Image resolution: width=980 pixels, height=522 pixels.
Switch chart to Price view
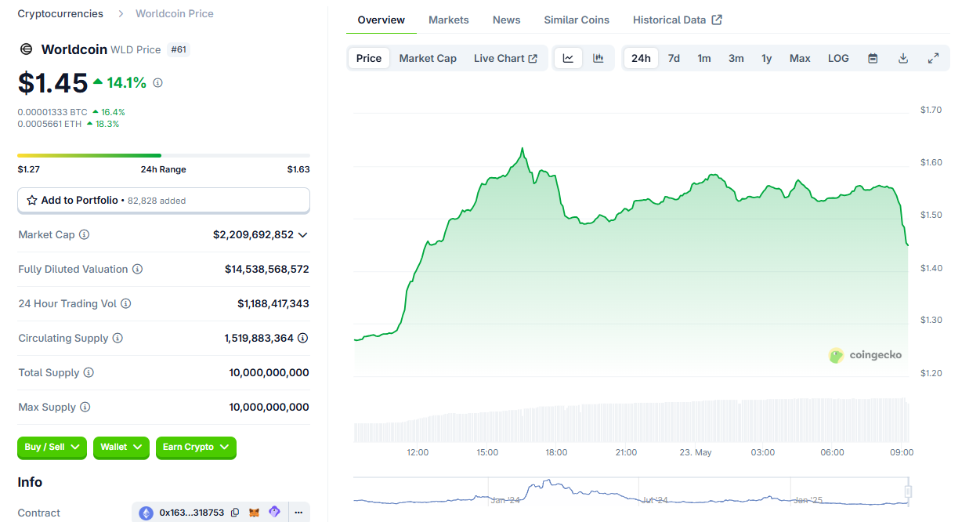coord(369,58)
